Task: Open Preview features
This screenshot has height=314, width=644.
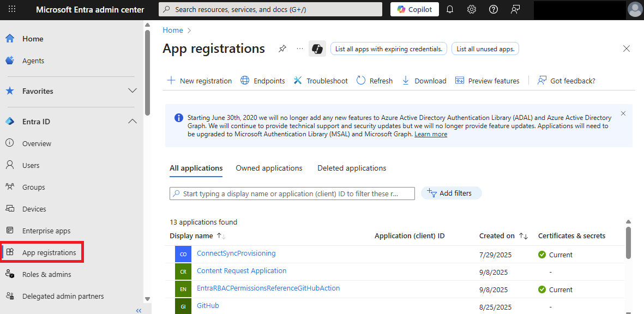Action: tap(487, 81)
